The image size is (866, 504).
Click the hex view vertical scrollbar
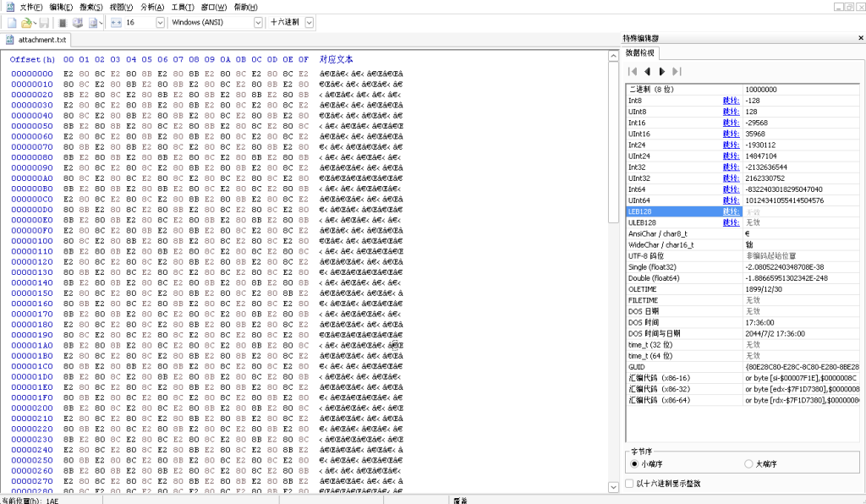coord(614,254)
